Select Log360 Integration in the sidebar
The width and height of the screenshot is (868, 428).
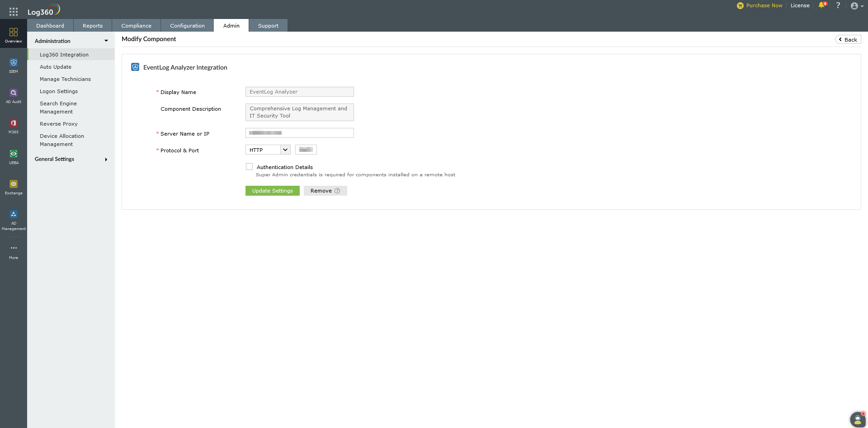pyautogui.click(x=71, y=55)
